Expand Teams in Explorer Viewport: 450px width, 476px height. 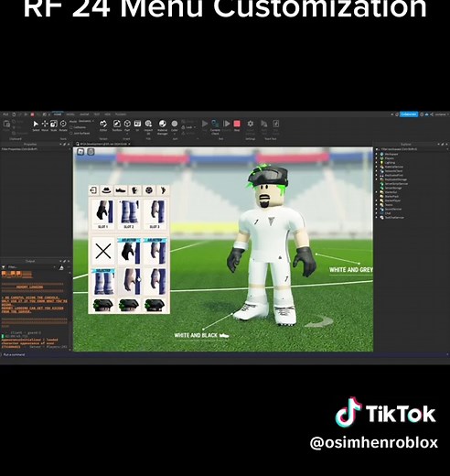(377, 205)
